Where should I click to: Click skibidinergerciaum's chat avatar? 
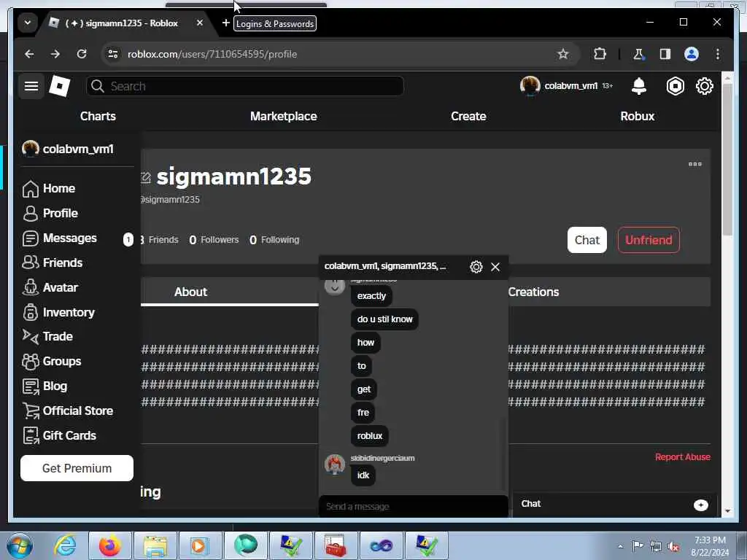(334, 464)
